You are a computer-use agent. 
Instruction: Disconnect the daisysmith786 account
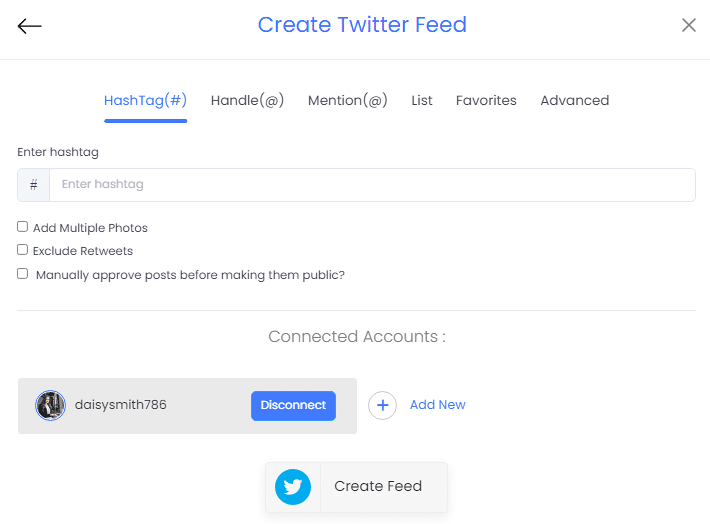pyautogui.click(x=293, y=405)
